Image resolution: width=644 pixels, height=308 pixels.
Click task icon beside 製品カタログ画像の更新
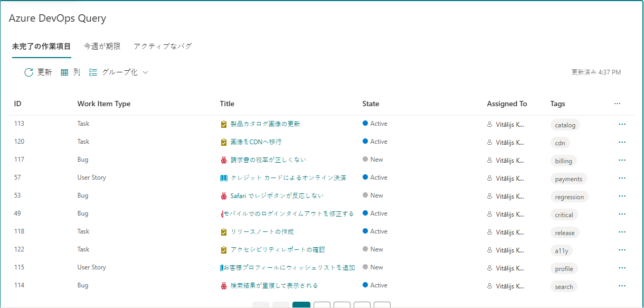pos(224,124)
